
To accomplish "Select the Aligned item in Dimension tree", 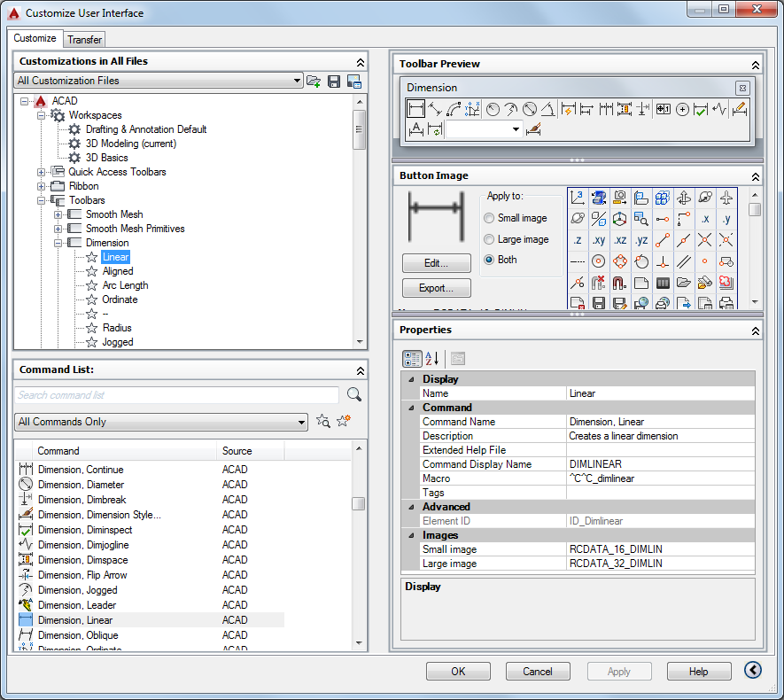I will (x=118, y=271).
